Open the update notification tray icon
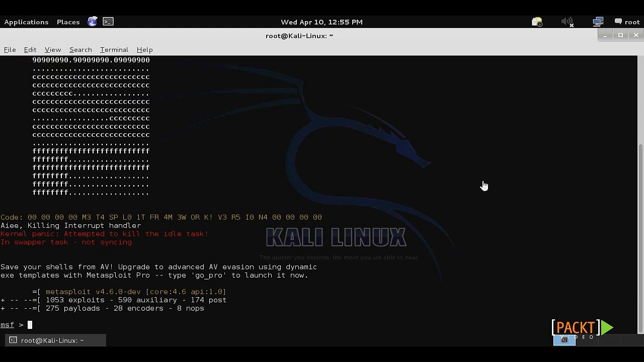The height and width of the screenshot is (362, 644). click(537, 22)
